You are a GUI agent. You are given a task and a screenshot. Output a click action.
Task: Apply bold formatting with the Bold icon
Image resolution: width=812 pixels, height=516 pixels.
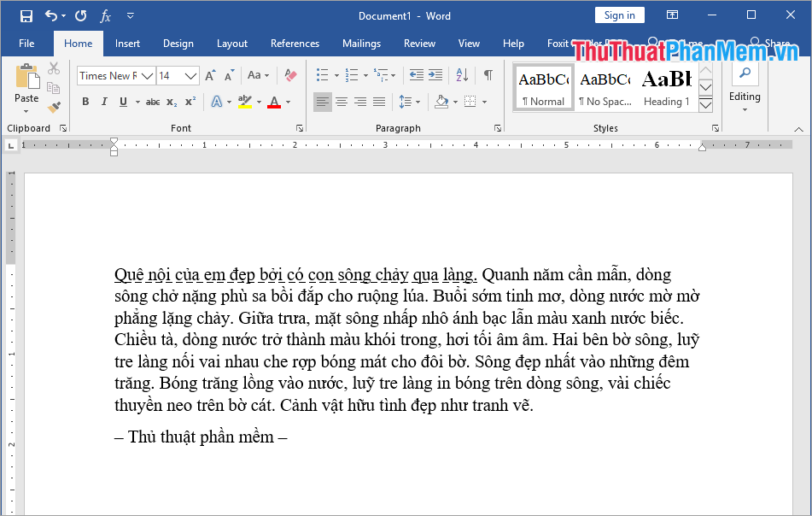point(85,102)
